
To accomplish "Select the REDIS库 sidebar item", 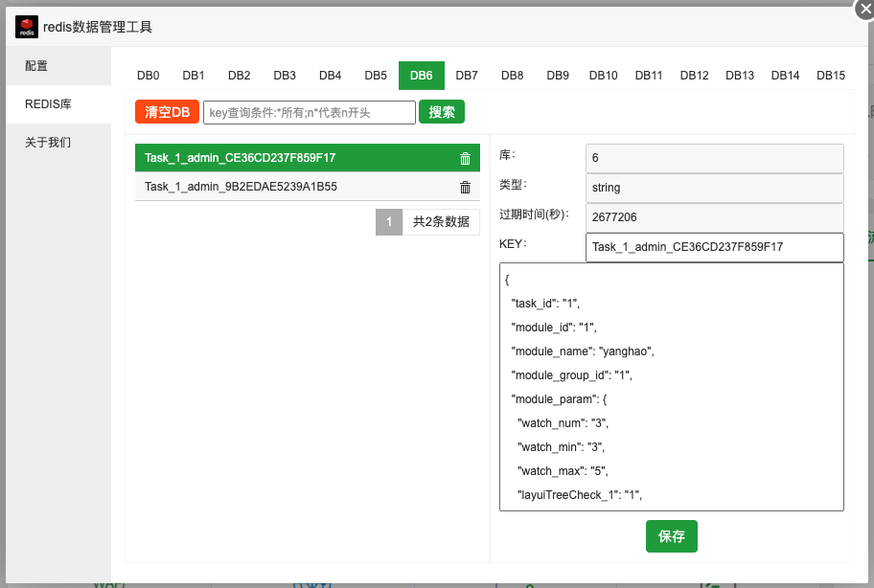I will click(x=48, y=104).
